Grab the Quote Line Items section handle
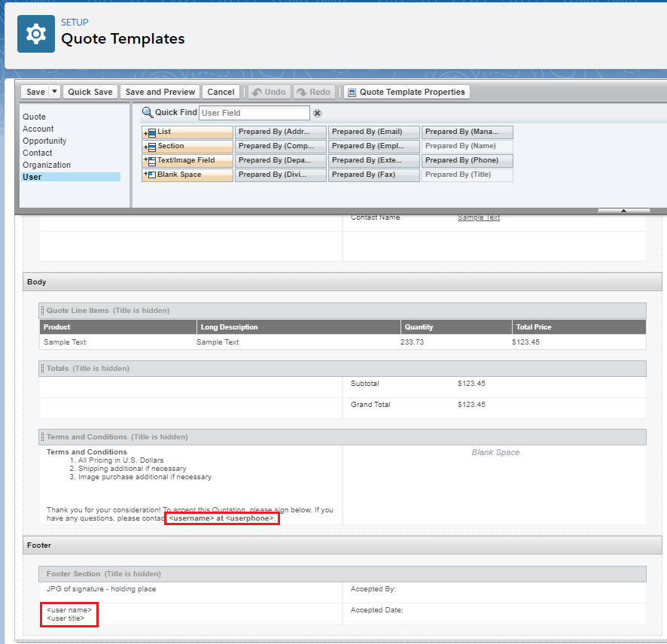The width and height of the screenshot is (667, 644). click(43, 311)
